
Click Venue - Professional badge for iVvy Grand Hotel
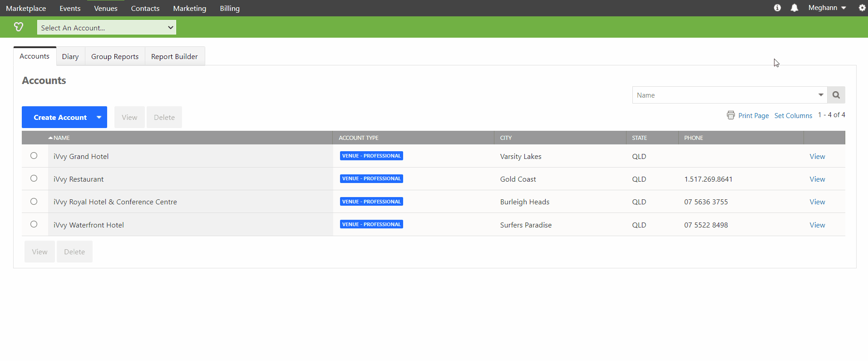[x=371, y=156]
